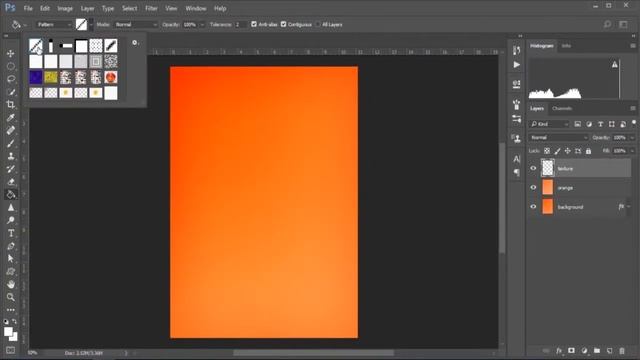Hide the background layer
The height and width of the screenshot is (360, 640).
533,207
